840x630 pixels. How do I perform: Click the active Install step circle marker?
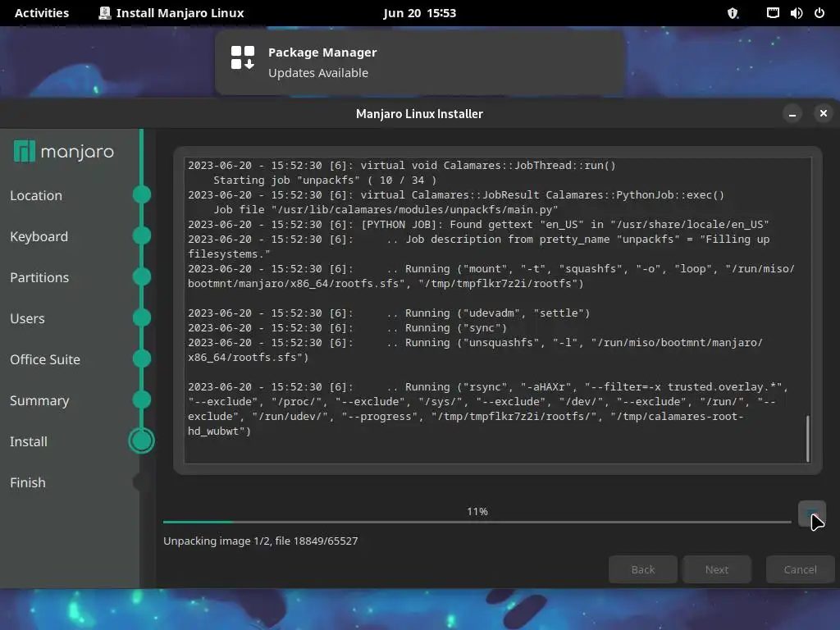point(141,441)
